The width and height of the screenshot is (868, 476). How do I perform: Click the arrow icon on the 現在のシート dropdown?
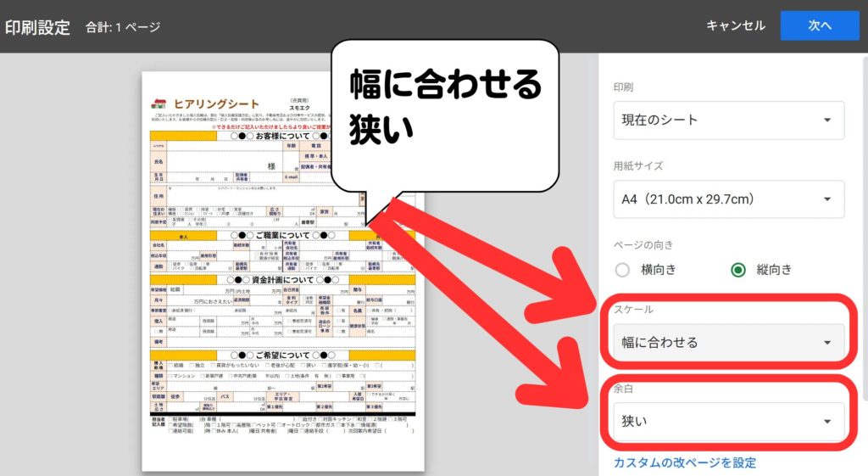click(x=826, y=120)
